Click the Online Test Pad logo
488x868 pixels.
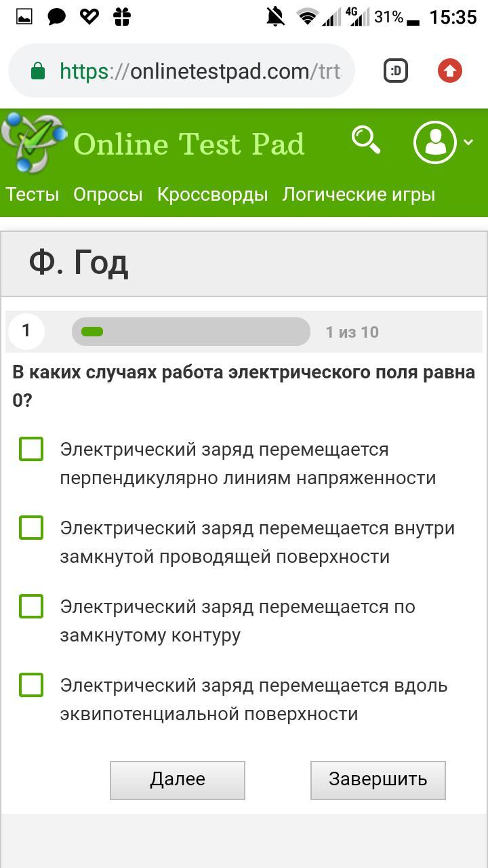pos(34,143)
